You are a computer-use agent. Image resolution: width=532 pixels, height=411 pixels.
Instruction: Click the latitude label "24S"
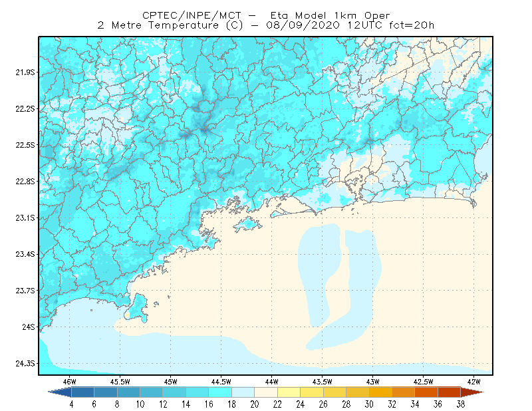tap(29, 327)
